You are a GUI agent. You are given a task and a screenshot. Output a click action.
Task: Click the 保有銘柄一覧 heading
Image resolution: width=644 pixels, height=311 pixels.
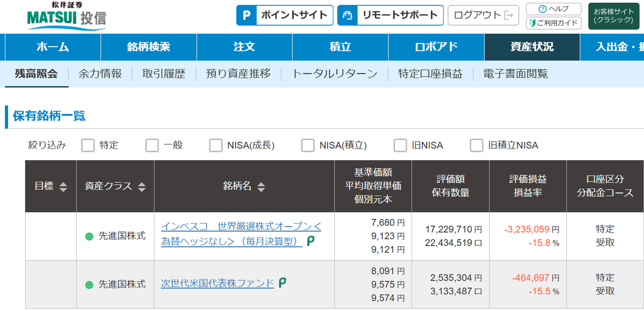coord(49,116)
